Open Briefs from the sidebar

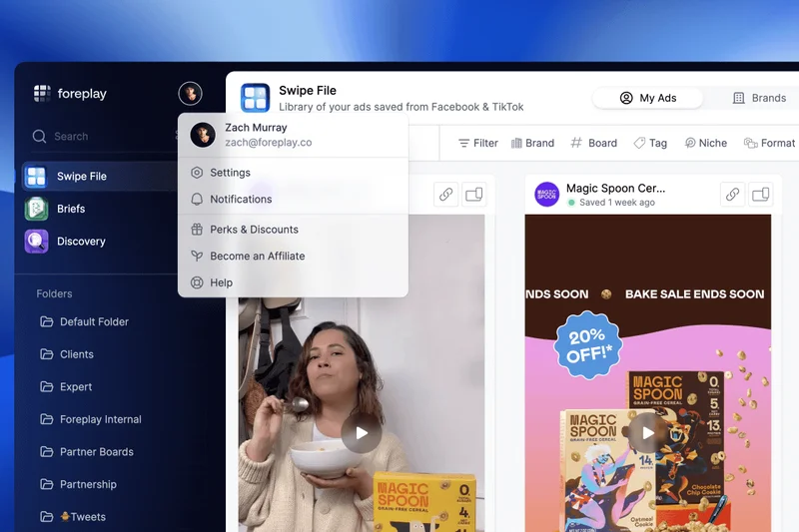[71, 209]
